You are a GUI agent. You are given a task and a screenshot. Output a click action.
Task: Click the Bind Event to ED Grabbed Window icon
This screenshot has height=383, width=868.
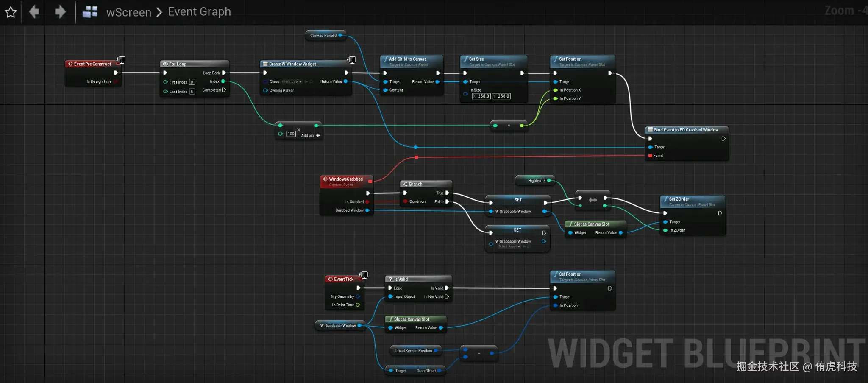650,130
